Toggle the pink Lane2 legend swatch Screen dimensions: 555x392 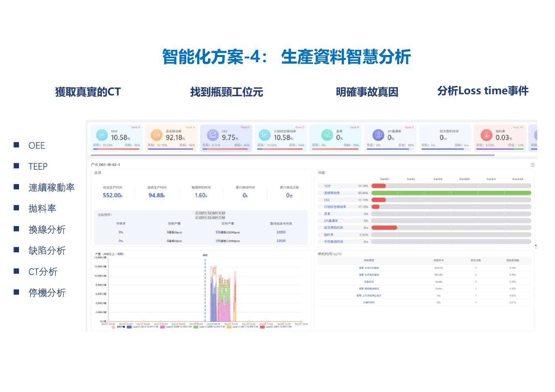(x=162, y=327)
